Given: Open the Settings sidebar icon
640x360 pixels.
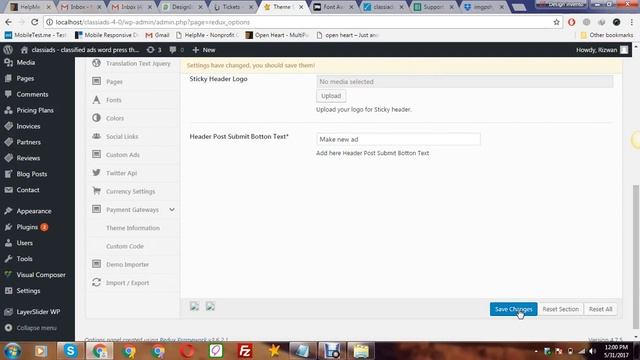Looking at the screenshot, I should tap(8, 291).
